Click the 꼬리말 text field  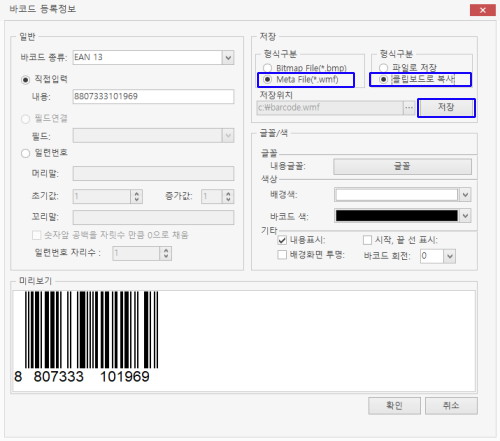coord(153,217)
